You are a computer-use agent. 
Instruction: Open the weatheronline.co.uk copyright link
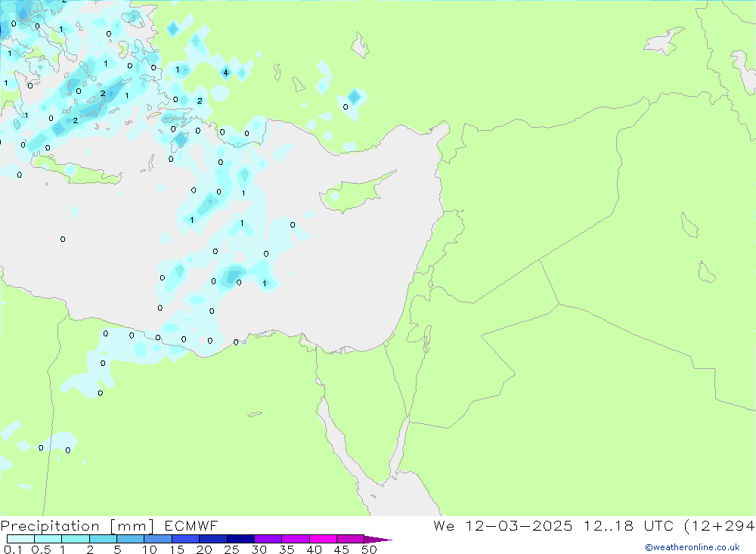coord(692,547)
